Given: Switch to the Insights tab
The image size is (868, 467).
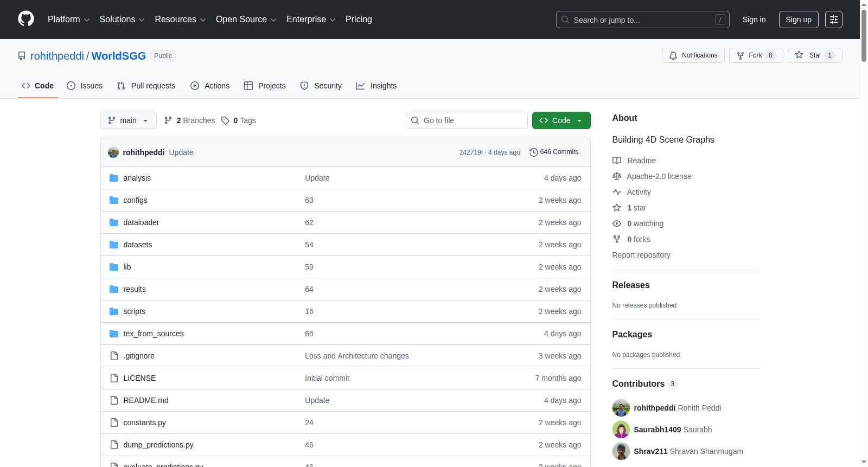Looking at the screenshot, I should tap(376, 86).
